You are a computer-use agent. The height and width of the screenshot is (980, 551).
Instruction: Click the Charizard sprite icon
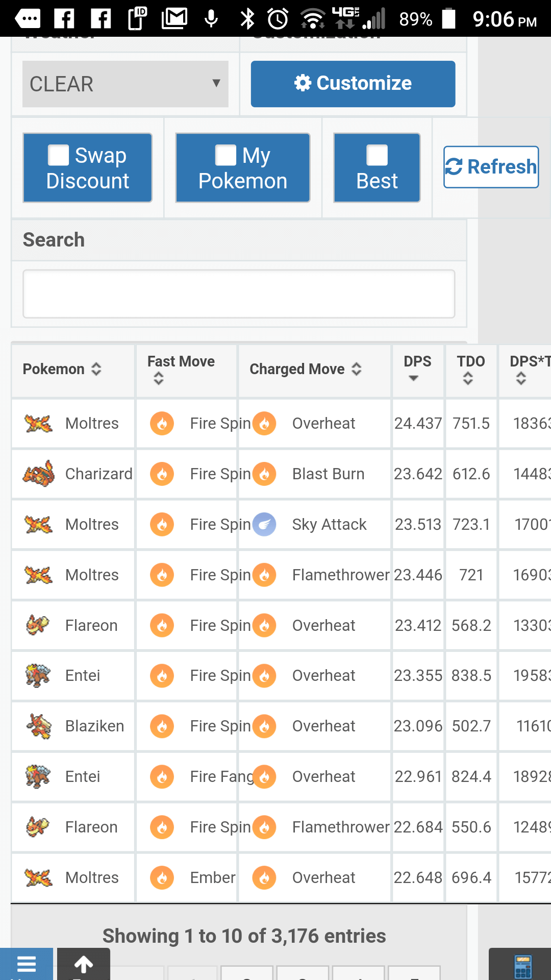point(38,474)
